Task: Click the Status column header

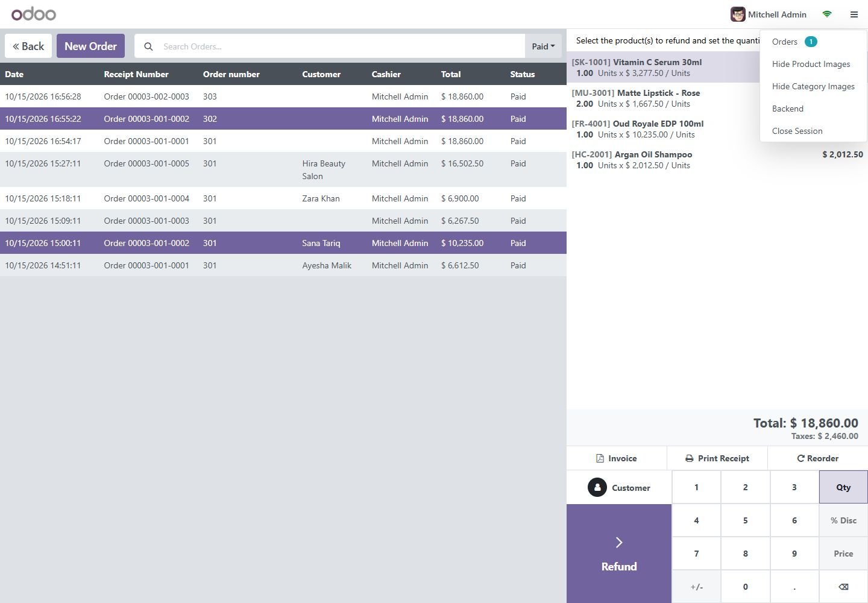Action: pyautogui.click(x=523, y=74)
